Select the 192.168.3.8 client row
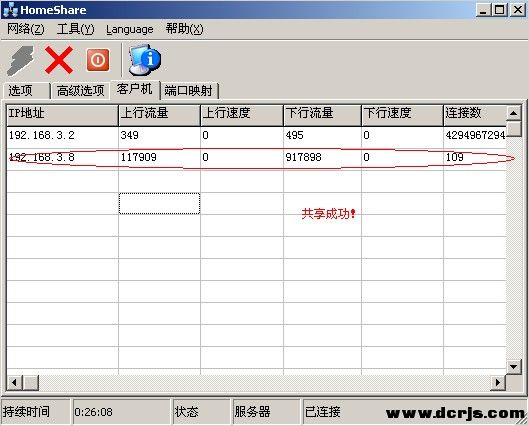The height and width of the screenshot is (426, 529). click(256, 158)
